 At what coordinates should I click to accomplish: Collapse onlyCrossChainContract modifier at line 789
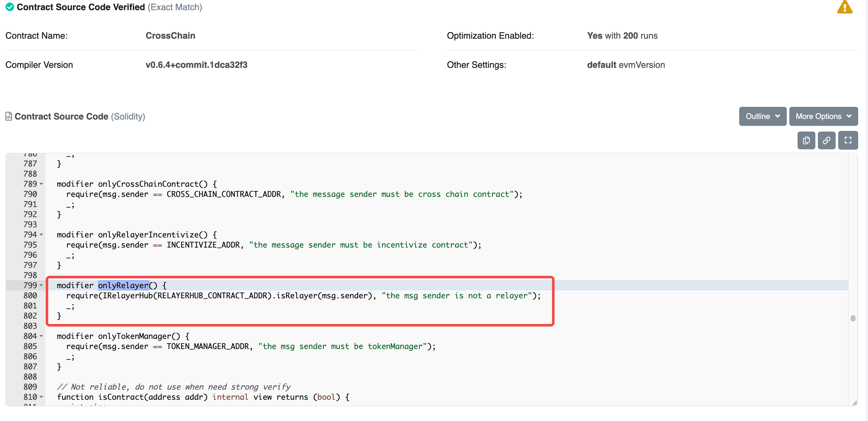pyautogui.click(x=42, y=184)
